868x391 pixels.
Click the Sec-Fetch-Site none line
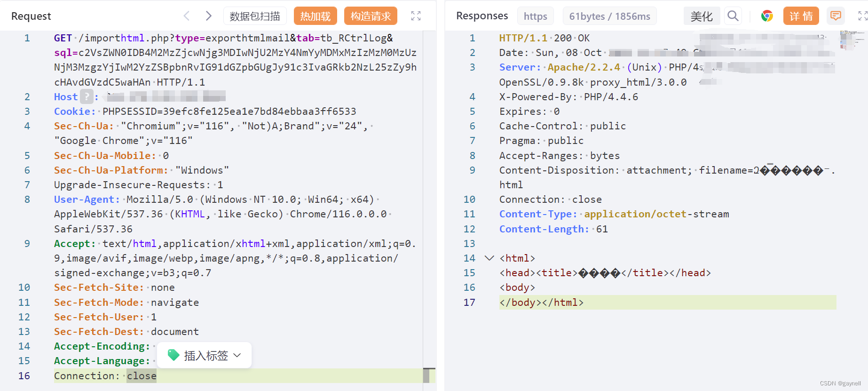[114, 287]
